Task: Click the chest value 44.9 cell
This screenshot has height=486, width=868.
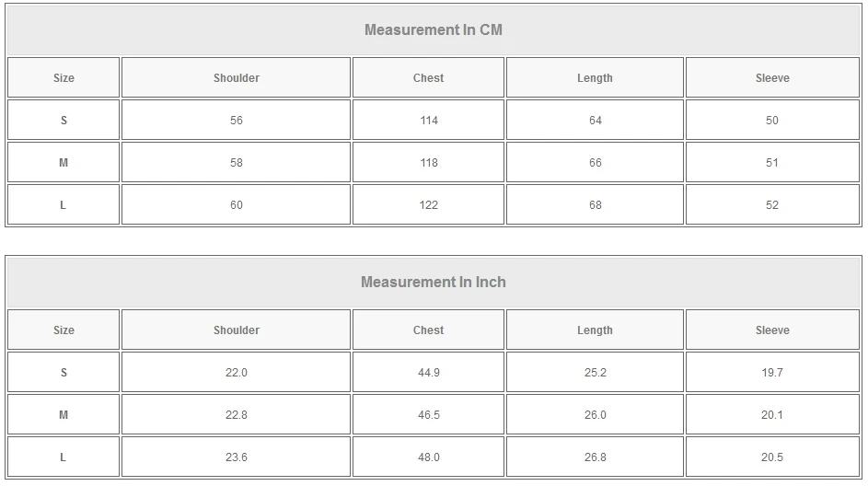Action: coord(428,373)
